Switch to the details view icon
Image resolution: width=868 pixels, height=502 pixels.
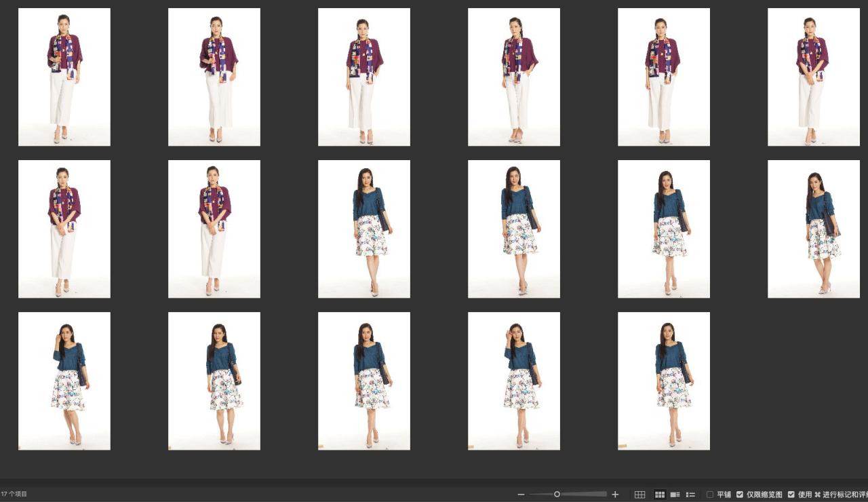pyautogui.click(x=675, y=495)
